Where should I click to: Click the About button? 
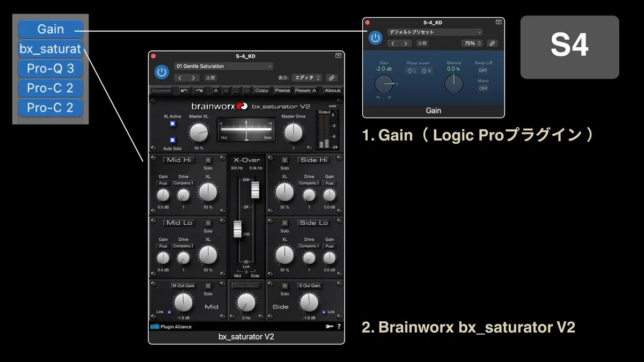tap(333, 91)
